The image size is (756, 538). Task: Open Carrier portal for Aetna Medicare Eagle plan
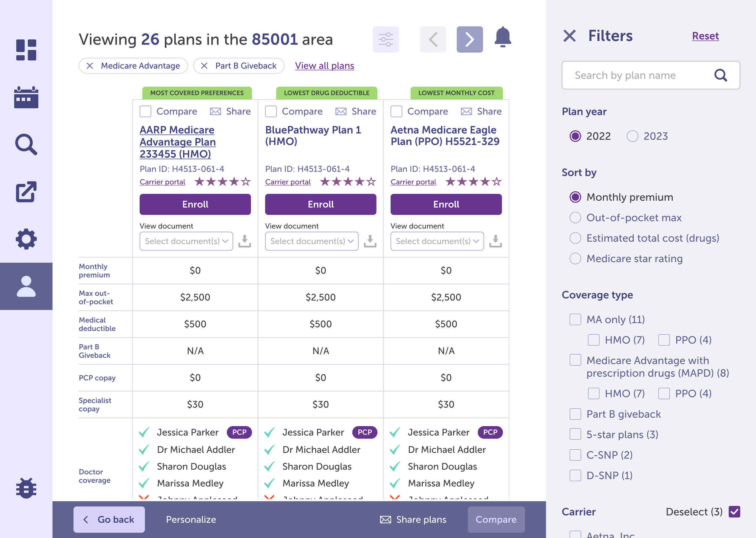click(x=413, y=182)
